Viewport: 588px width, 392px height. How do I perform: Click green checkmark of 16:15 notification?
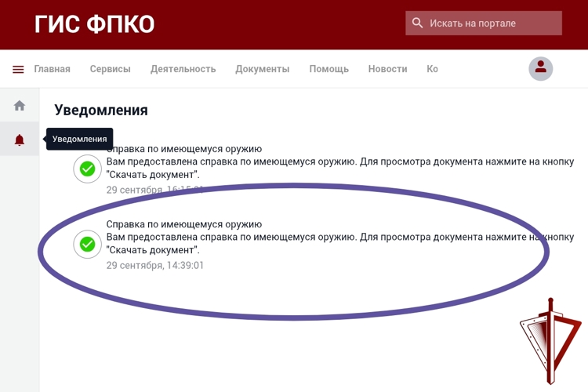[87, 169]
